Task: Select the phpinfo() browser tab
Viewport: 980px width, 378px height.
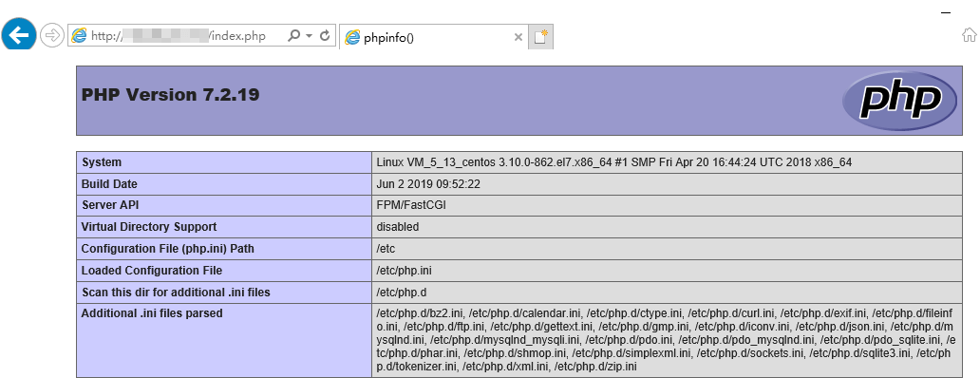Action: click(434, 37)
